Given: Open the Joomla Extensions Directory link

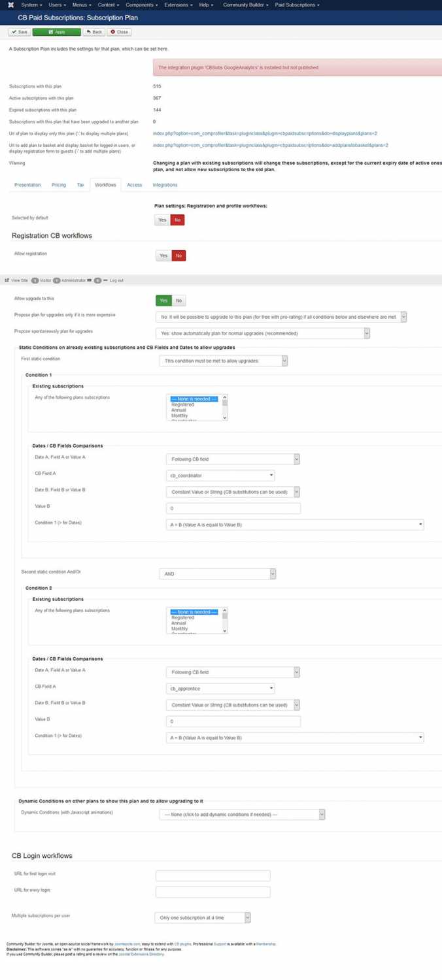Looking at the screenshot, I should 141,955.
